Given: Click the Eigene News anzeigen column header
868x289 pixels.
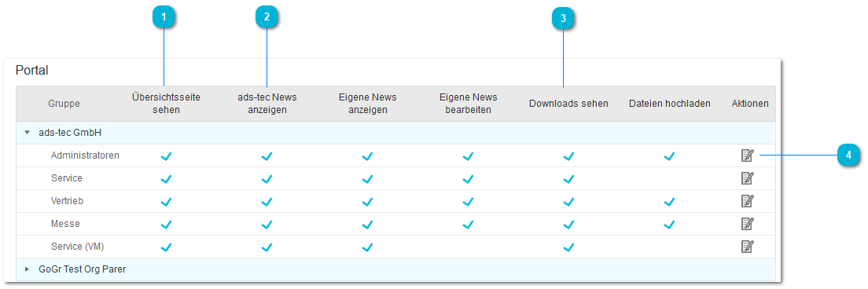Looking at the screenshot, I should 368,104.
